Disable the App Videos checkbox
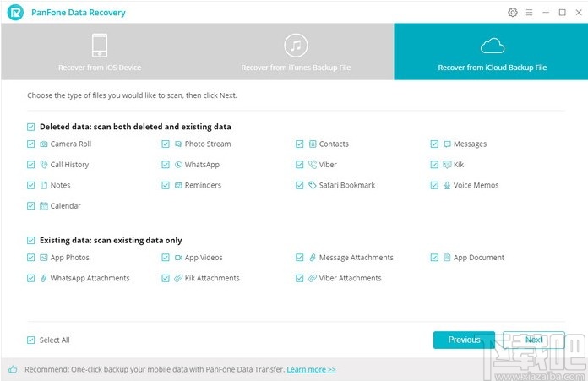Viewport: 588px width, 381px height. 166,258
